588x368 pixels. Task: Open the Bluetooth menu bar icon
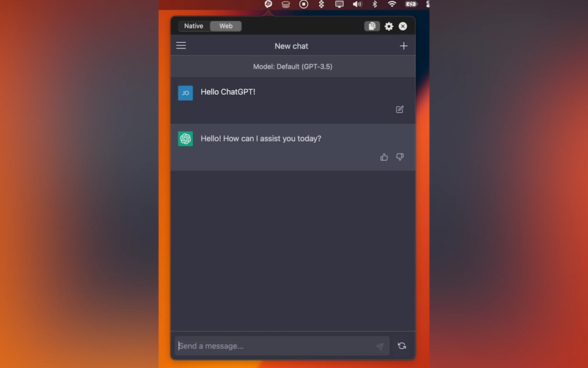coord(375,4)
